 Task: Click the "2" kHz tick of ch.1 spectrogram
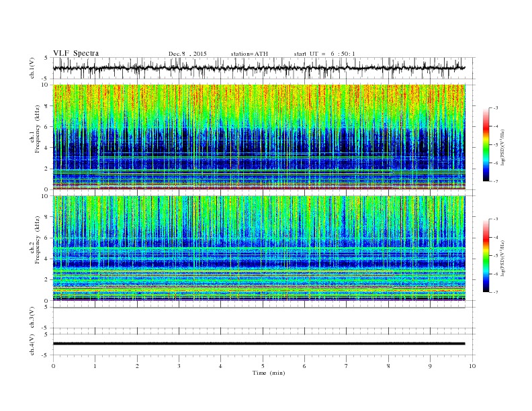tap(46, 169)
